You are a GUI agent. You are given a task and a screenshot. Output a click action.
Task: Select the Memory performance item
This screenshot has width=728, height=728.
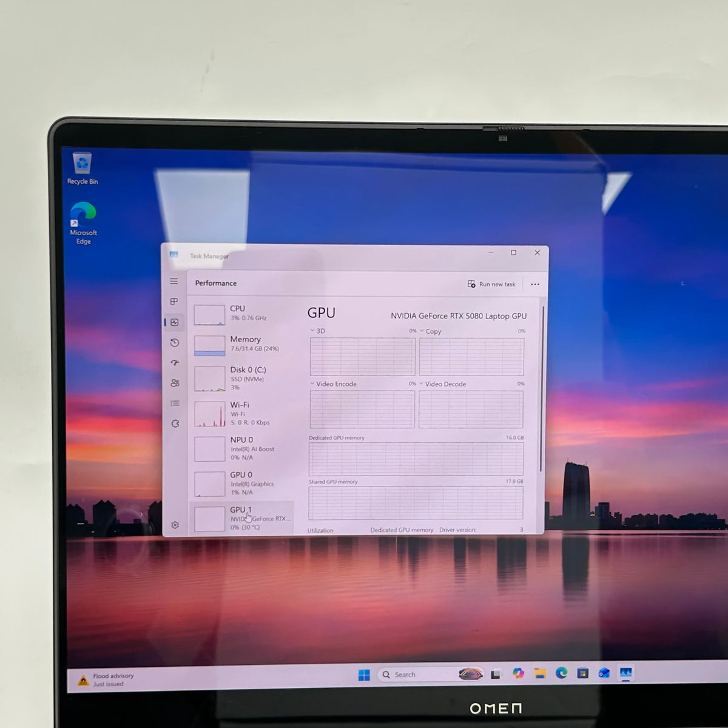(x=241, y=345)
